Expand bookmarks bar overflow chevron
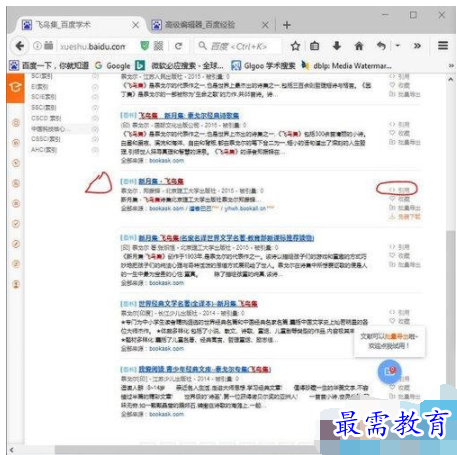 [451, 66]
